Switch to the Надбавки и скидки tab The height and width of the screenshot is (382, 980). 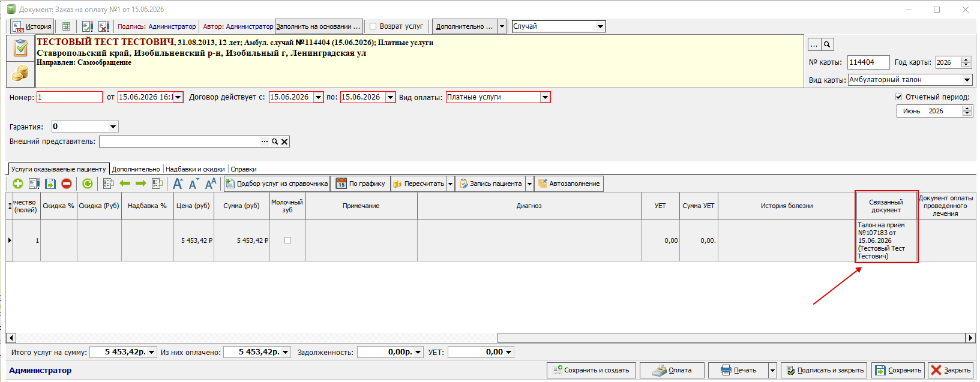pos(195,169)
